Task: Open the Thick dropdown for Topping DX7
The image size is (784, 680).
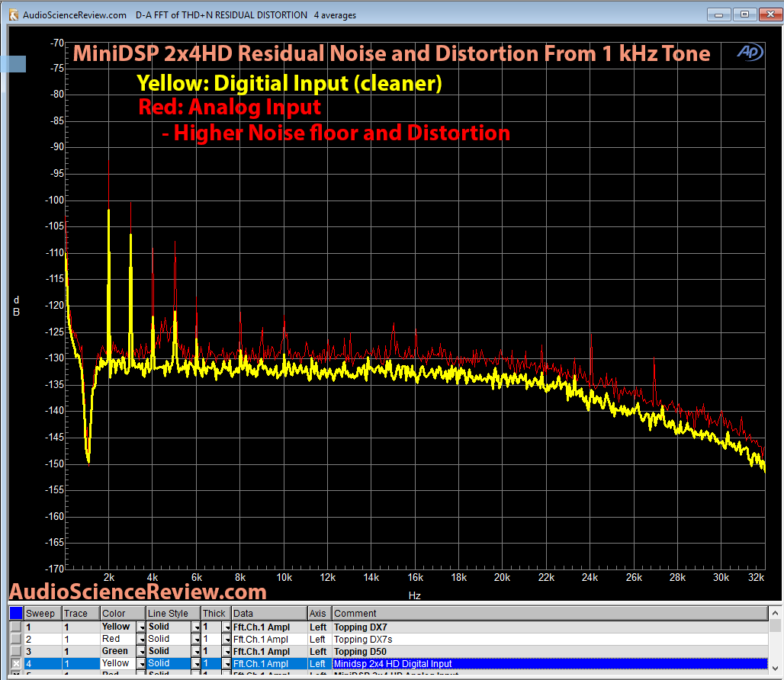Action: click(227, 627)
